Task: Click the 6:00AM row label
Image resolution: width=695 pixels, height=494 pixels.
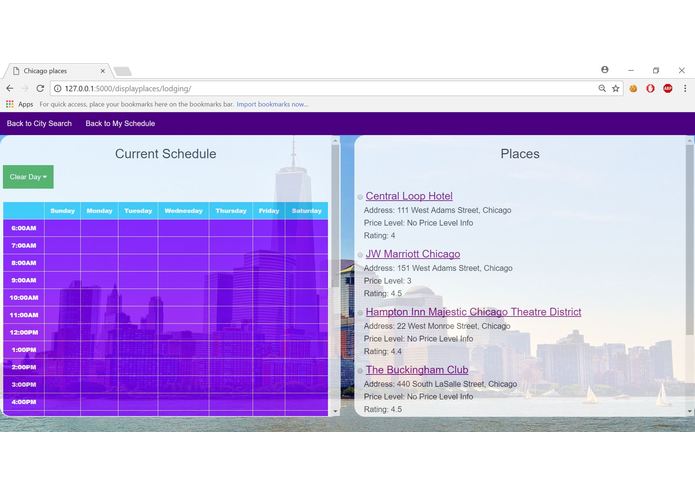Action: tap(24, 228)
